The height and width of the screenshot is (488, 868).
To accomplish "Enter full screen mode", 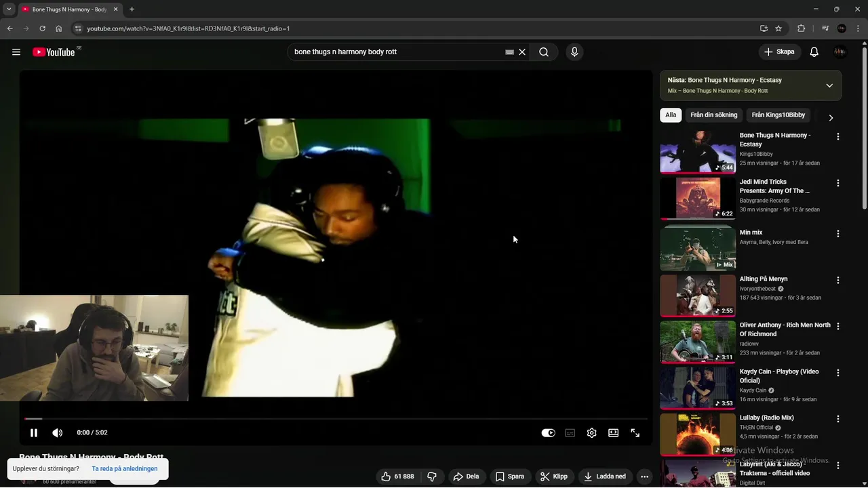I will [x=635, y=433].
